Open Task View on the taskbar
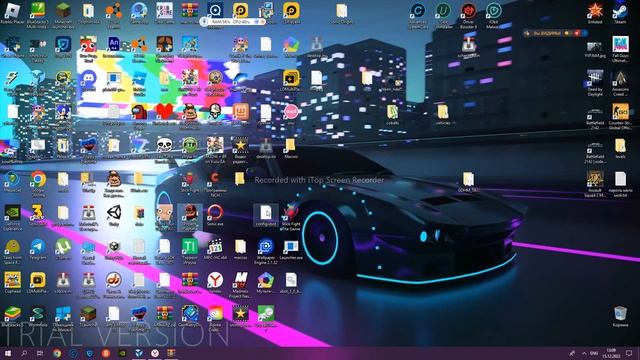 click(40, 353)
